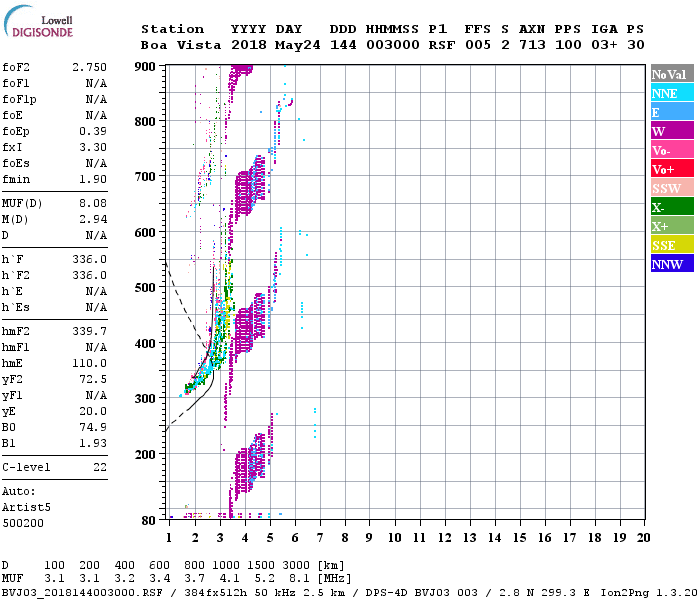Select the W purple legend swatch
Image resolution: width=700 pixels, height=600 pixels.
(x=672, y=131)
